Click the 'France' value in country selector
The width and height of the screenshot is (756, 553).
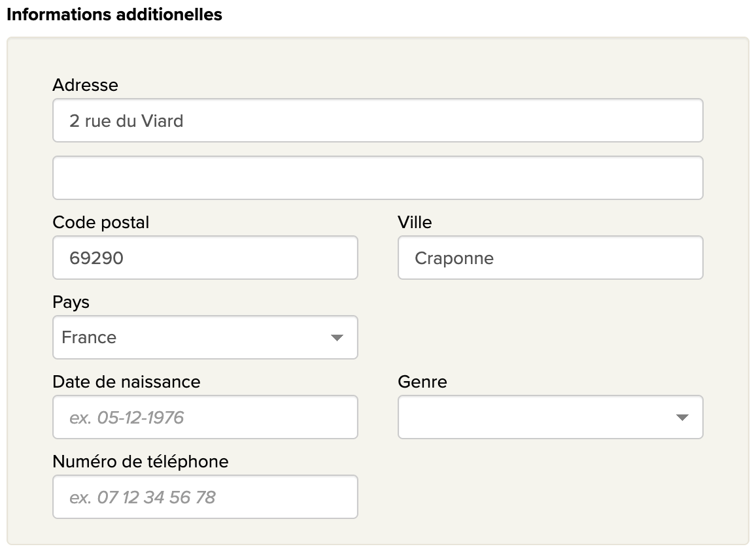click(89, 337)
